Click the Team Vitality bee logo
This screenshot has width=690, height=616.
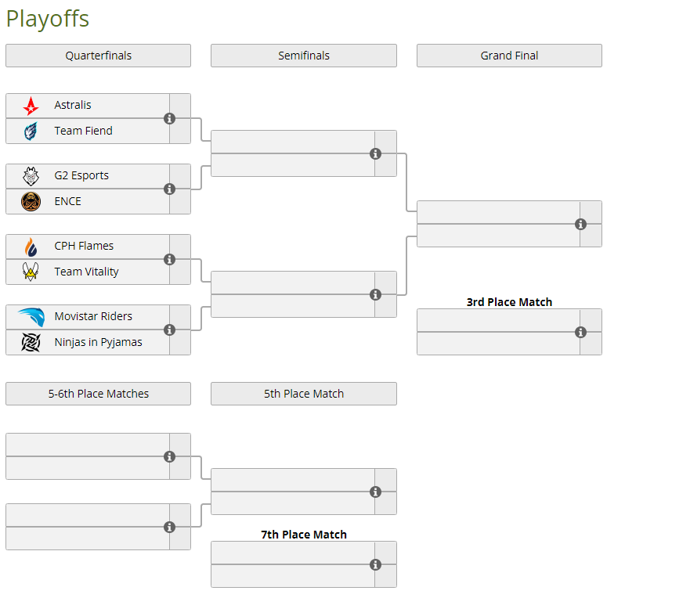(31, 272)
